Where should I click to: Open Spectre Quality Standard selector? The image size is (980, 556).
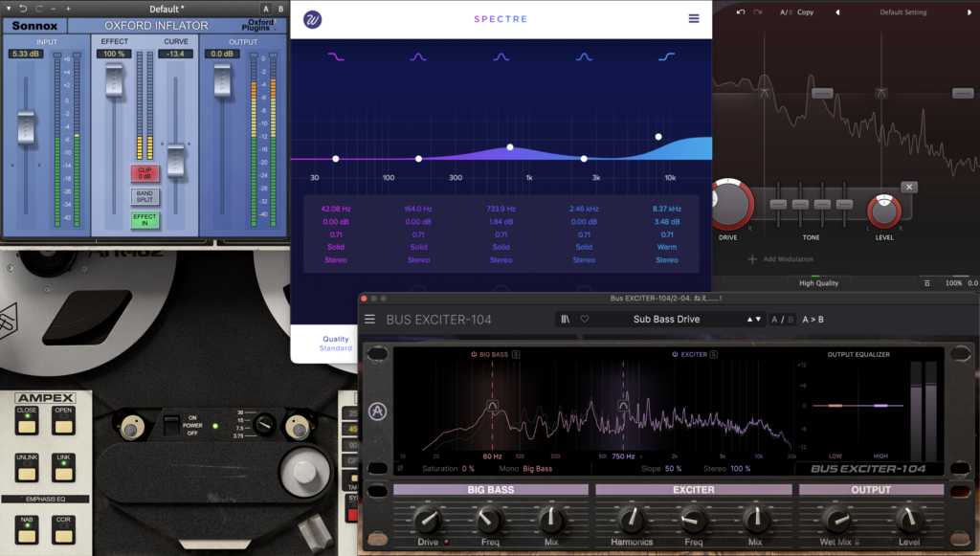click(x=336, y=343)
